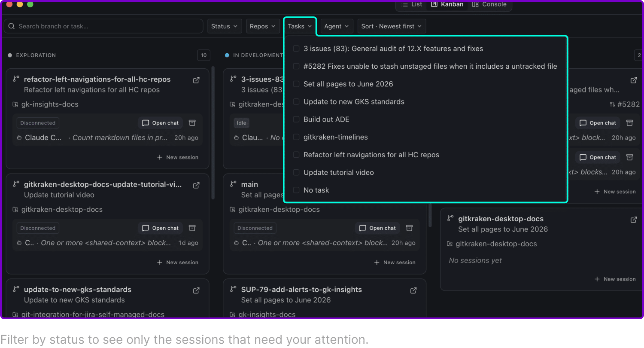This screenshot has height=348, width=644.
Task: Open chat for 'Count markdown files' session
Action: (161, 123)
